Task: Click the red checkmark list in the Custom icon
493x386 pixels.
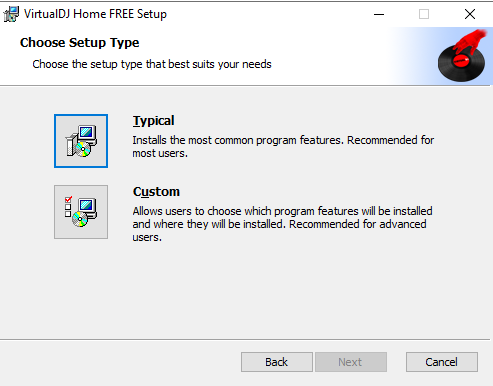Action: 68,207
